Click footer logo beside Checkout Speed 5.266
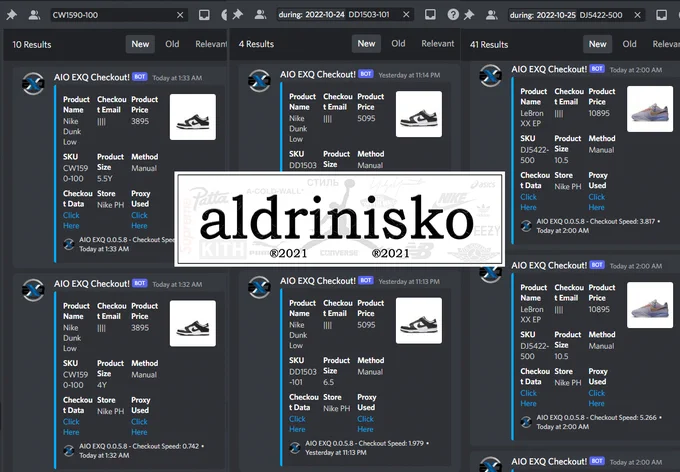 526,422
